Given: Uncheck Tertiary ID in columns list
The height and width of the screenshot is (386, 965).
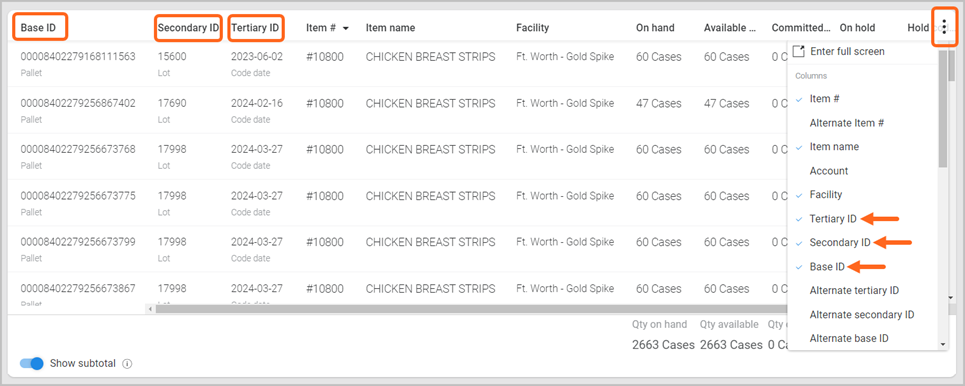Looking at the screenshot, I should tap(833, 219).
